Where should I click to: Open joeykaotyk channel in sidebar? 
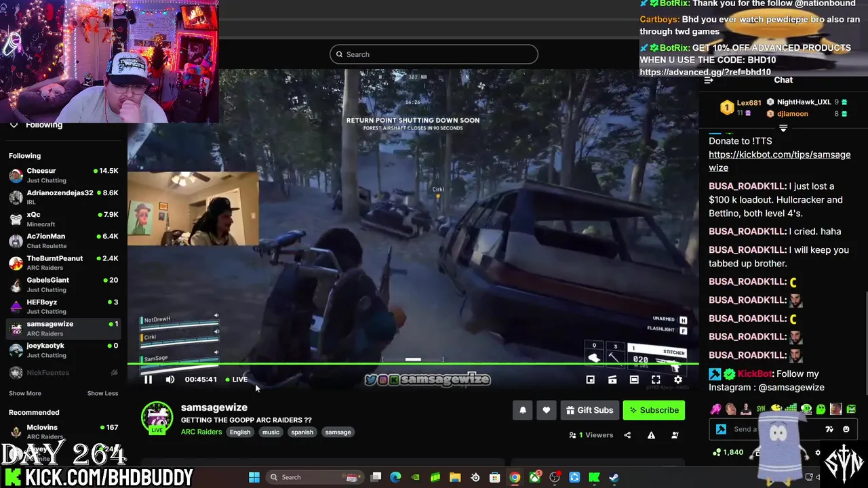coord(64,350)
